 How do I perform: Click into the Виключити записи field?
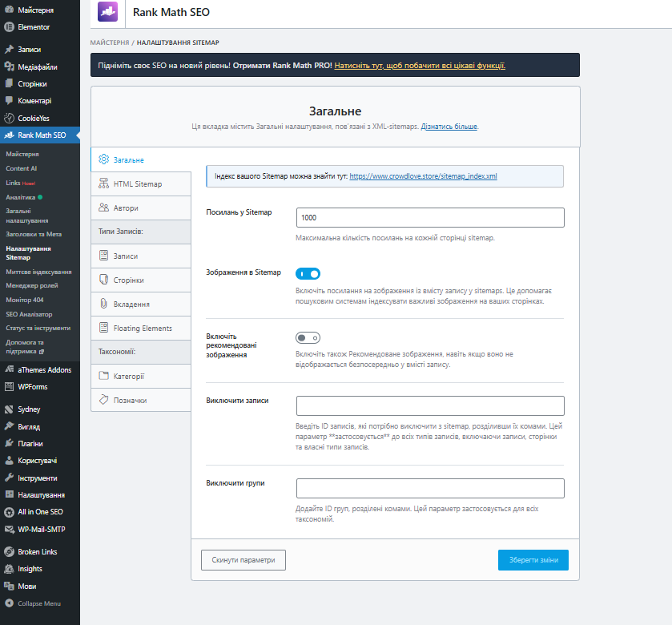click(x=430, y=405)
